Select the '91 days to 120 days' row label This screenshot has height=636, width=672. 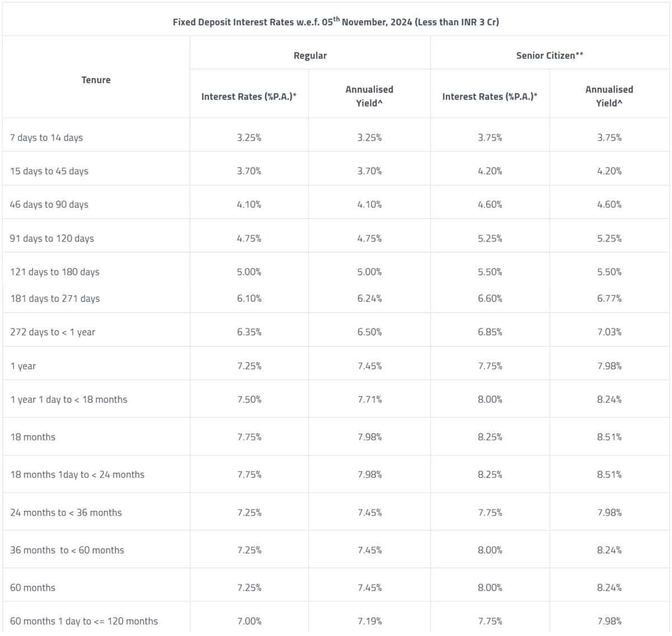click(52, 239)
